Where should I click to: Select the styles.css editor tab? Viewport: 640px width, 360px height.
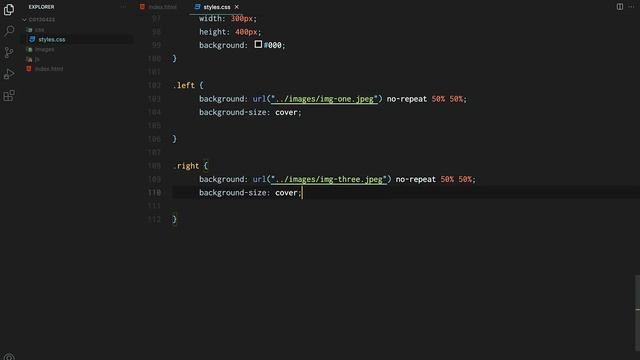217,7
